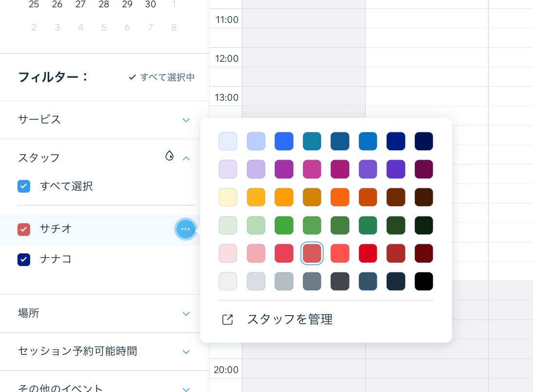Click the サチオ staff name
The width and height of the screenshot is (533, 392).
pyautogui.click(x=56, y=229)
